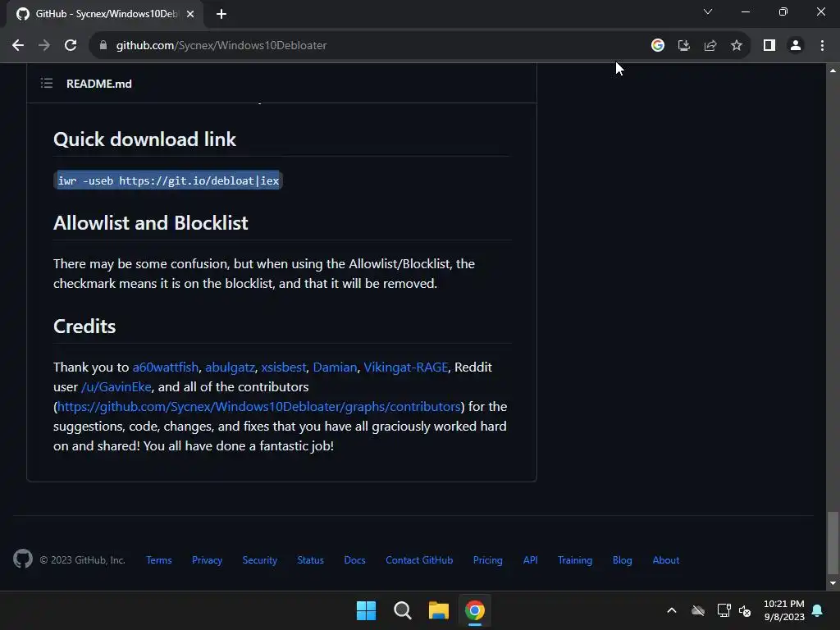Click the Credits heading
This screenshot has width=840, height=630.
pos(84,326)
